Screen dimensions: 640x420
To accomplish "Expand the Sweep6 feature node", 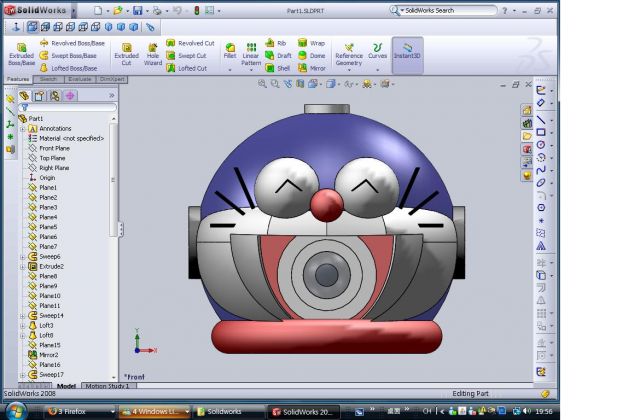I will [x=23, y=257].
